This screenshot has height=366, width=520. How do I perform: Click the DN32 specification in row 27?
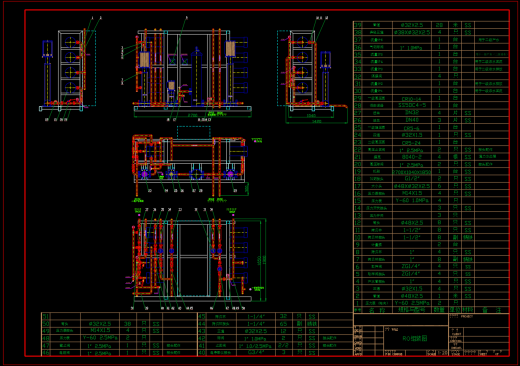[x=411, y=113]
